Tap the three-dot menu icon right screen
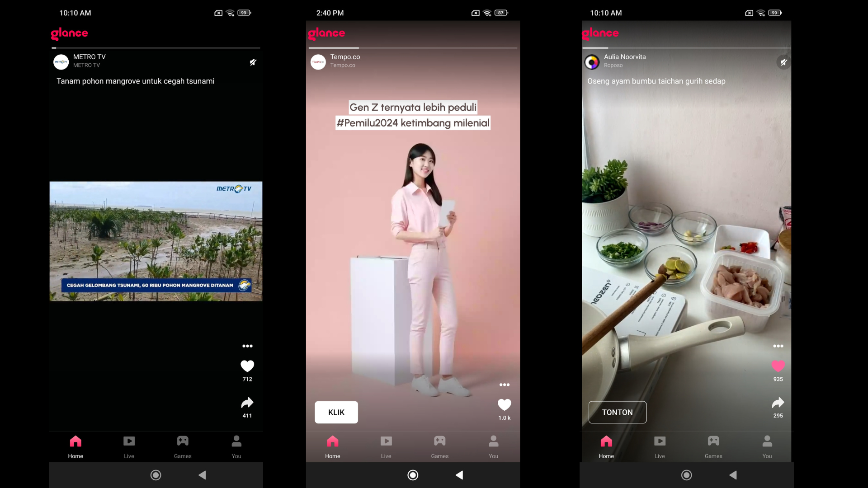The height and width of the screenshot is (488, 868). [x=778, y=346]
